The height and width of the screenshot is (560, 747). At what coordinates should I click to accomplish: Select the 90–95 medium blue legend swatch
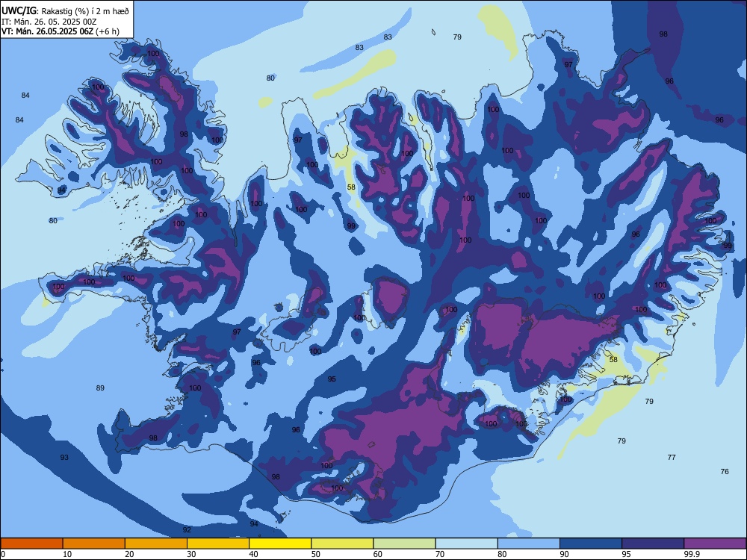(591, 544)
